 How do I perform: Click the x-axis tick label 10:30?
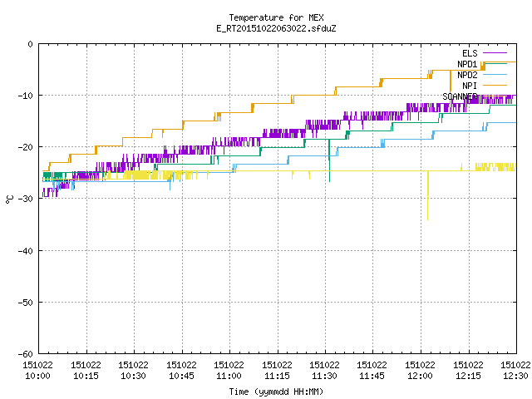coord(133,376)
